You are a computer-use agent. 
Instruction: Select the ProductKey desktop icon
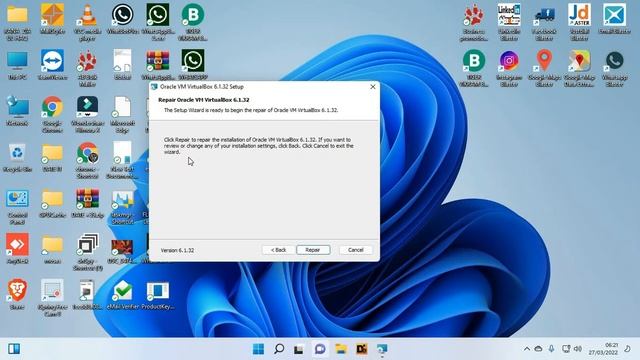pos(158,291)
